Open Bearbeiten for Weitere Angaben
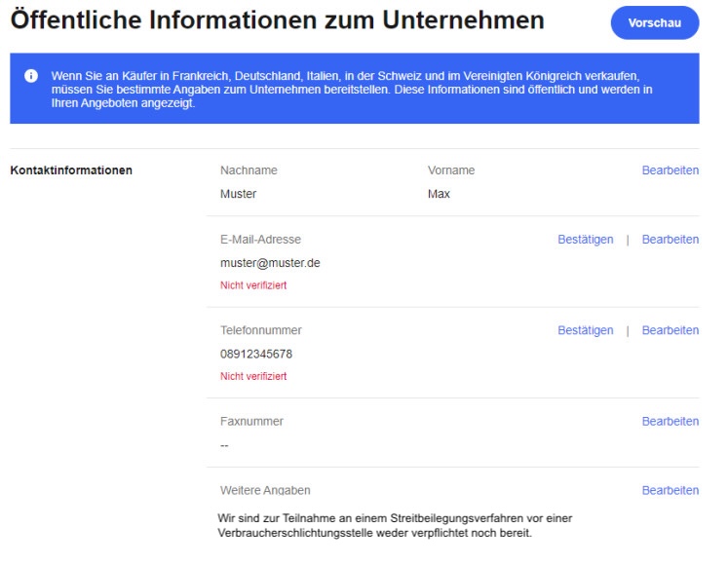Screen dimensions: 728x566 (670, 491)
